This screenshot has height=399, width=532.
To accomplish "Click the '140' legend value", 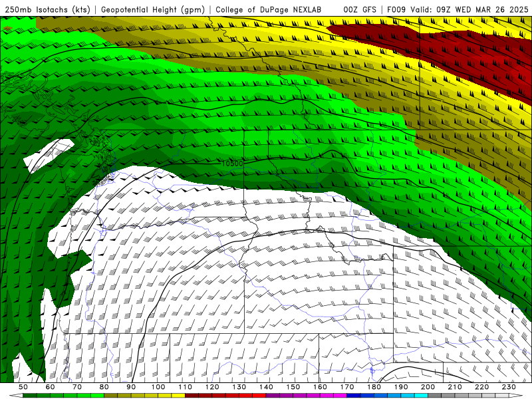I will pos(266,387).
